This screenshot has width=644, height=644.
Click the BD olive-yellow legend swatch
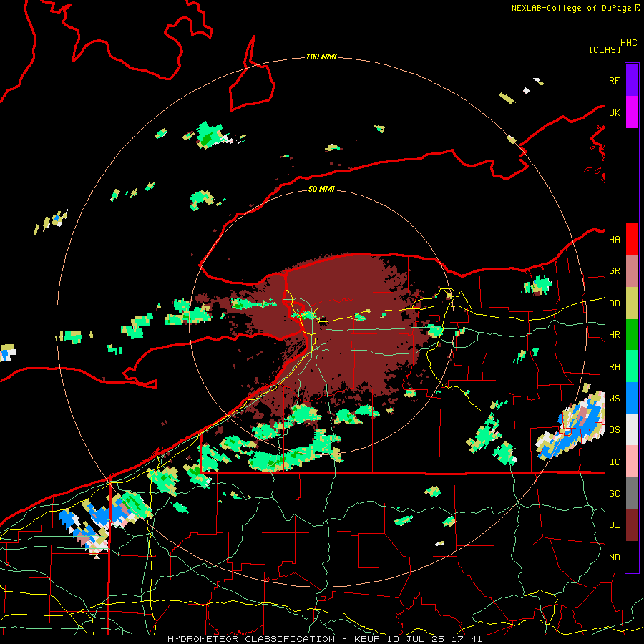coord(632,303)
